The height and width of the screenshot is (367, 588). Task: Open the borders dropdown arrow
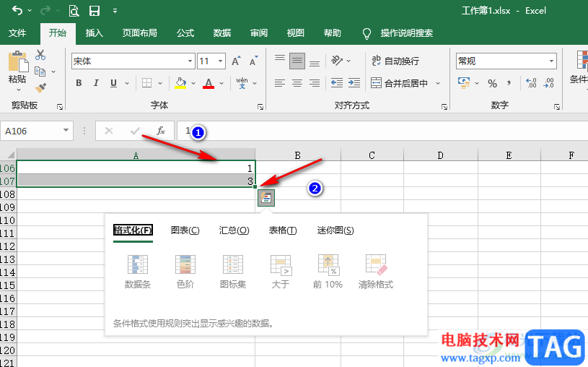tap(160, 83)
